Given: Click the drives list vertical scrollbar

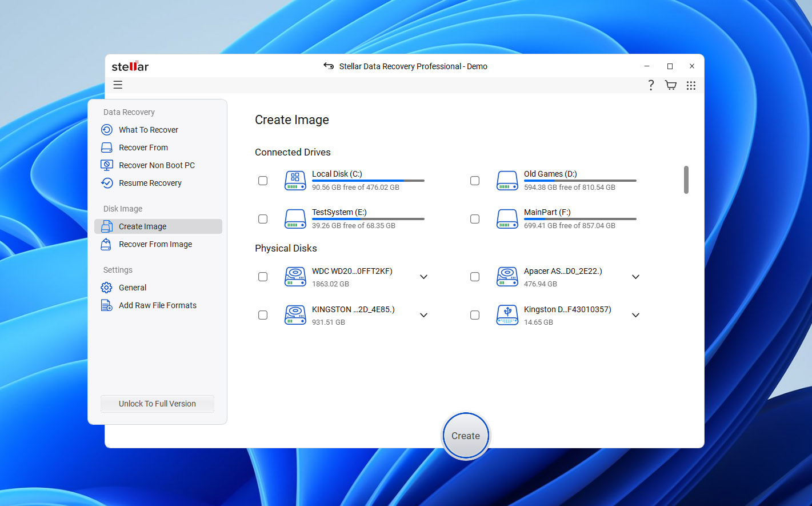Looking at the screenshot, I should pos(686,180).
